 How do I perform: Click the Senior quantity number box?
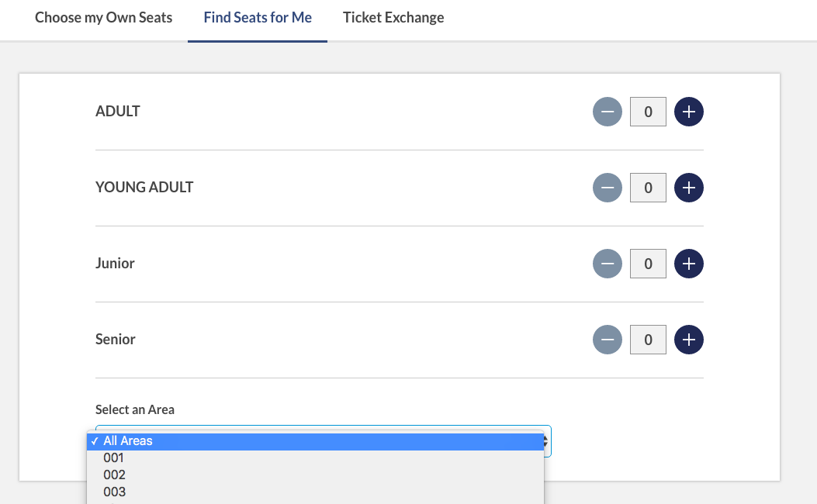(648, 340)
